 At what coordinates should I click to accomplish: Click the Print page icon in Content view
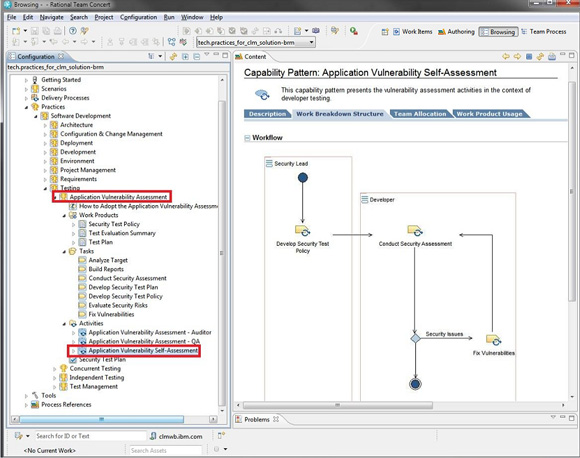pos(552,57)
